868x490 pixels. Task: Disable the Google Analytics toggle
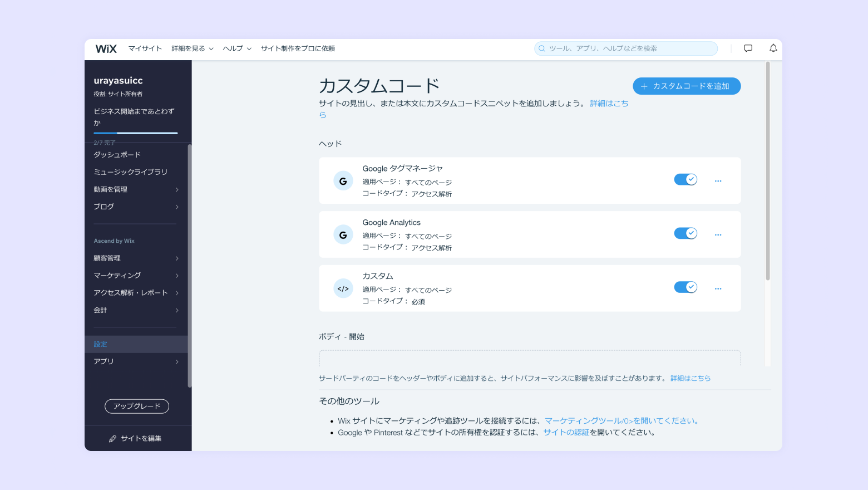click(x=685, y=233)
